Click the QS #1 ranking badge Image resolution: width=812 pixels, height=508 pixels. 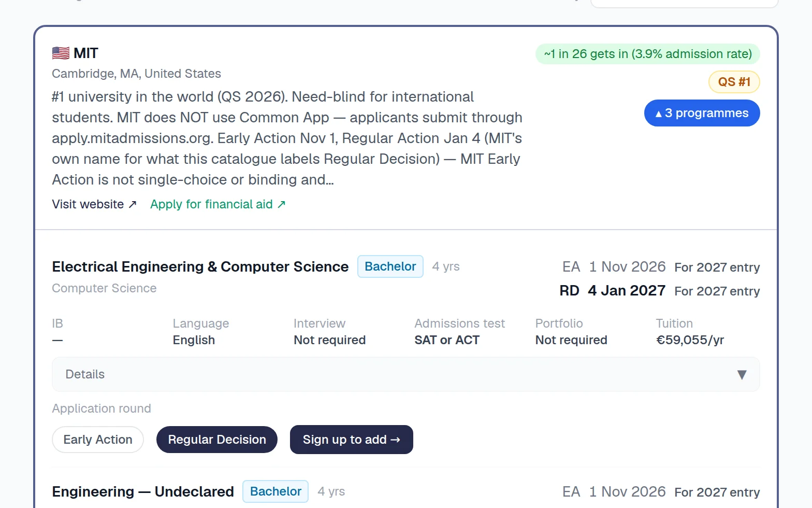pos(734,82)
